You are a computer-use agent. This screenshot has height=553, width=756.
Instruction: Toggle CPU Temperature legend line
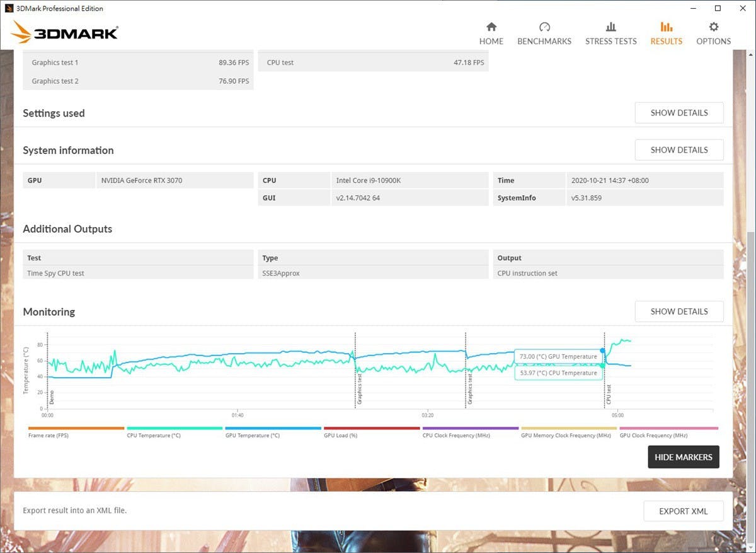[175, 432]
